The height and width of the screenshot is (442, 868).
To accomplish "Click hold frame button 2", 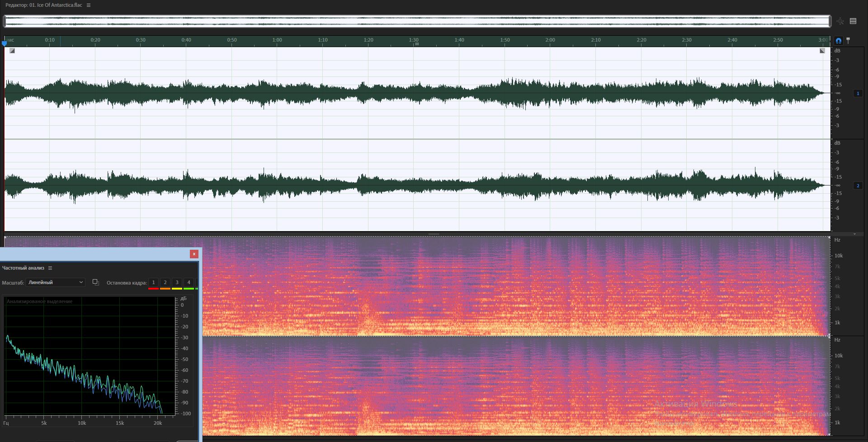I will (165, 283).
